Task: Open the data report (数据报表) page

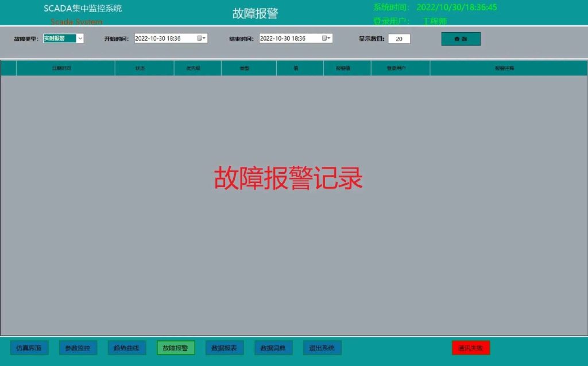Action: 225,348
